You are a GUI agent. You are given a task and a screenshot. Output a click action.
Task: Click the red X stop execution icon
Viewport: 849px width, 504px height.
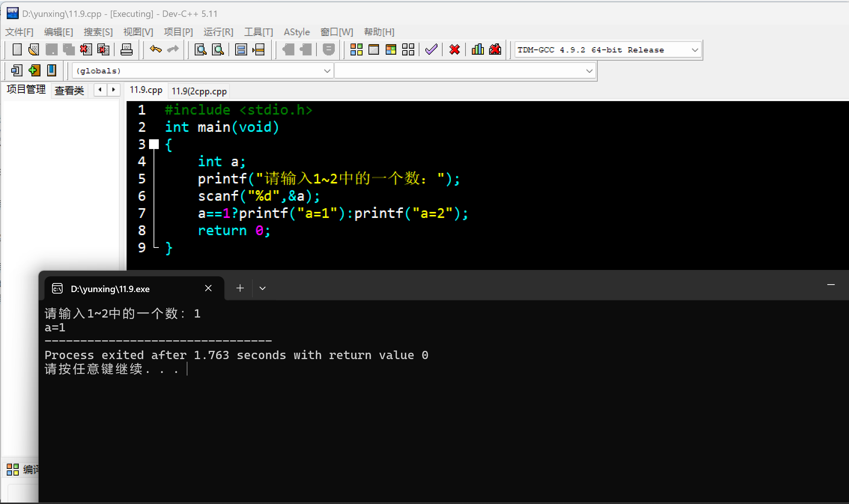point(454,49)
